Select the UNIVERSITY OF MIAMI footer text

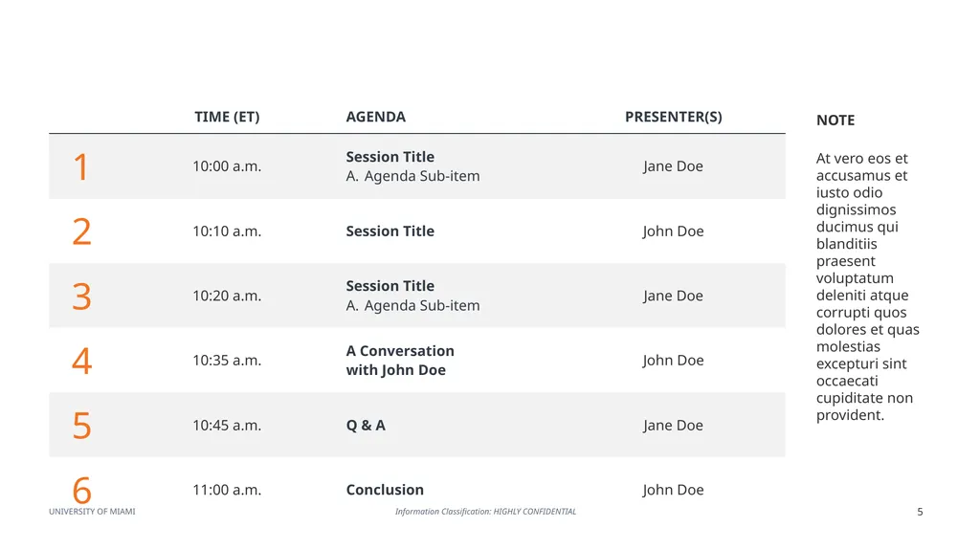[x=92, y=511]
